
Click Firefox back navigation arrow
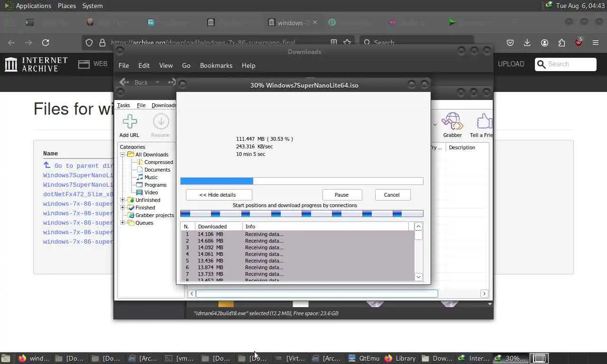[11, 43]
